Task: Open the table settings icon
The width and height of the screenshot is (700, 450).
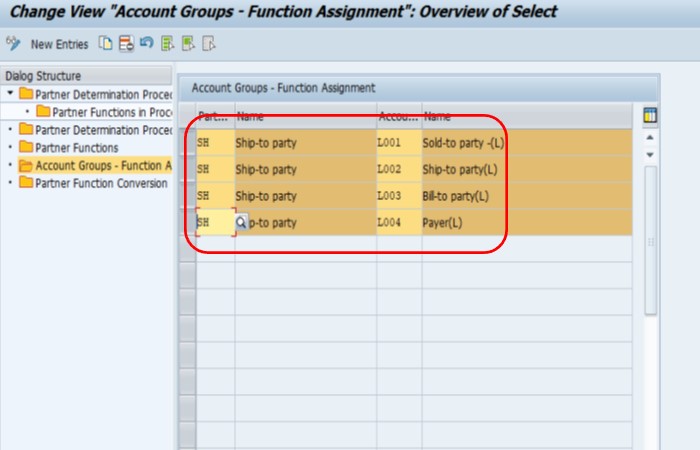Action: [x=650, y=116]
